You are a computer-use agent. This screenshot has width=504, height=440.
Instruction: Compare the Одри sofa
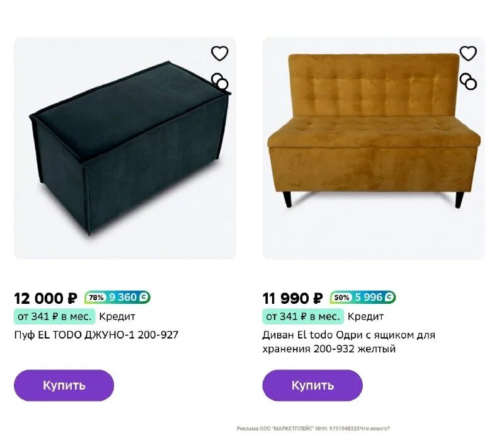tap(468, 81)
